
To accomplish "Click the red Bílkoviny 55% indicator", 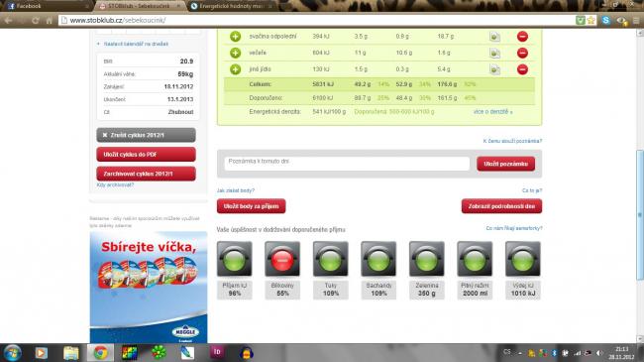I will click(x=282, y=260).
